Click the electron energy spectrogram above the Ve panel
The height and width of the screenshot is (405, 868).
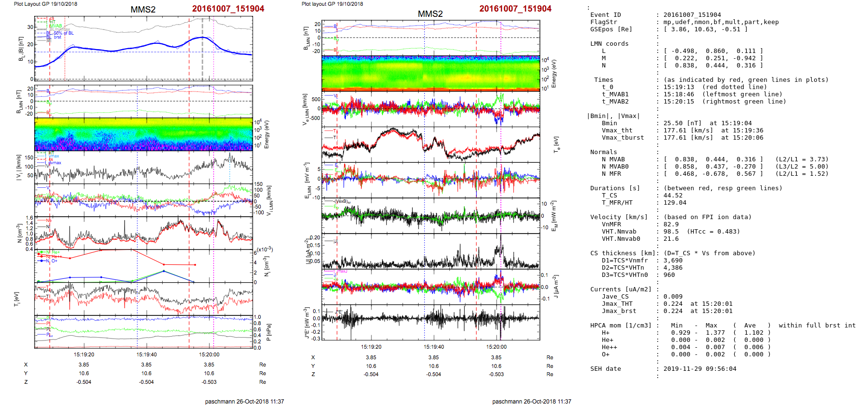pyautogui.click(x=431, y=73)
